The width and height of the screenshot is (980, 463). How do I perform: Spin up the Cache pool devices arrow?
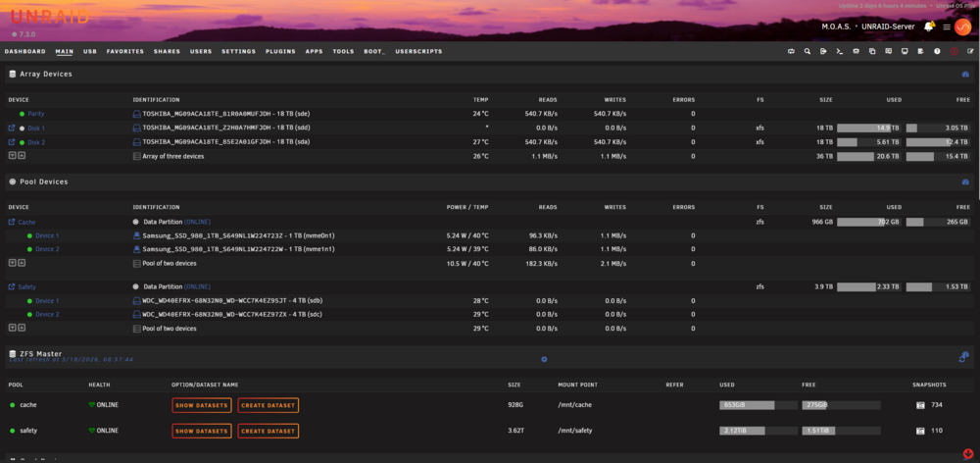click(x=22, y=263)
